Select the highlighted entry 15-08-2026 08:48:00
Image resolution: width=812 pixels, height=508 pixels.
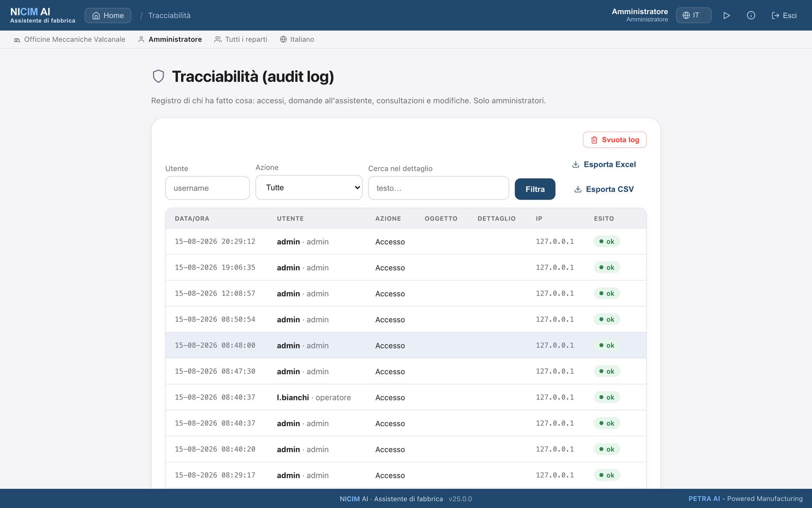pos(406,345)
